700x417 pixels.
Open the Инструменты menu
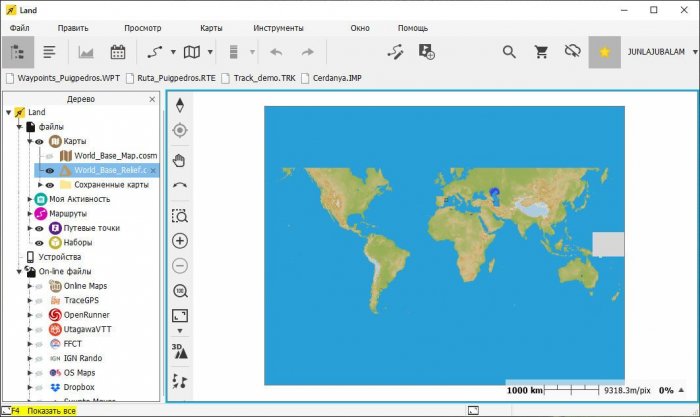279,28
